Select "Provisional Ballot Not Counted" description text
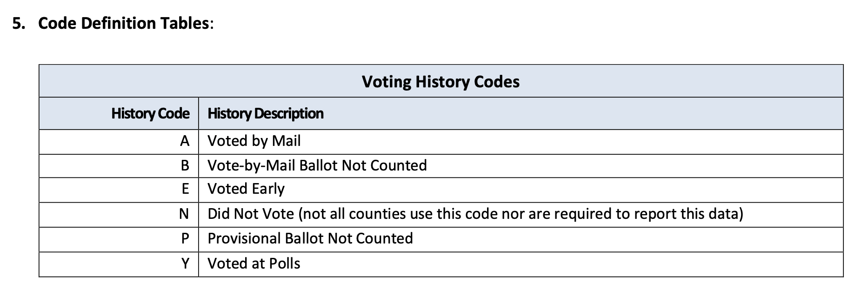The height and width of the screenshot is (302, 868). coord(310,238)
